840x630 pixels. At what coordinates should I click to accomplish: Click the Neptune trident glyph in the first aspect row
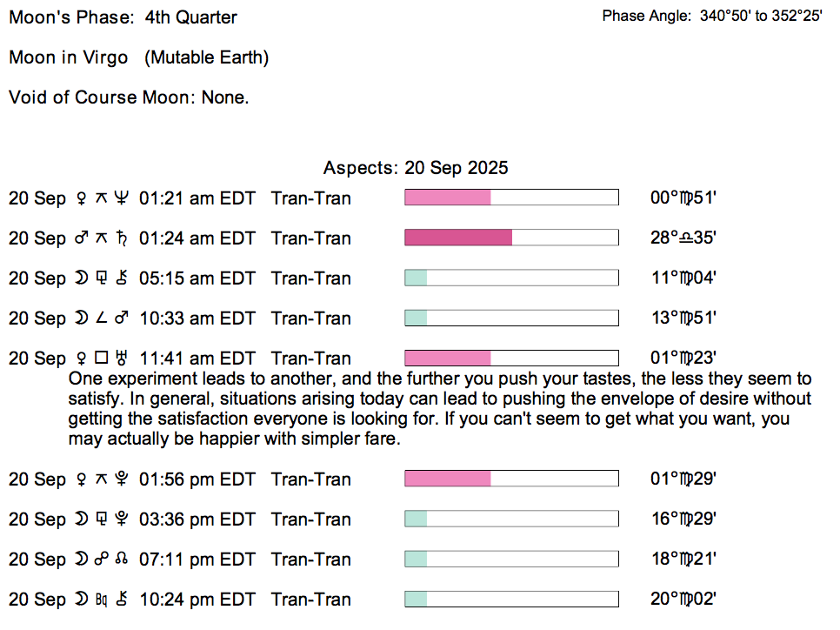click(x=121, y=198)
